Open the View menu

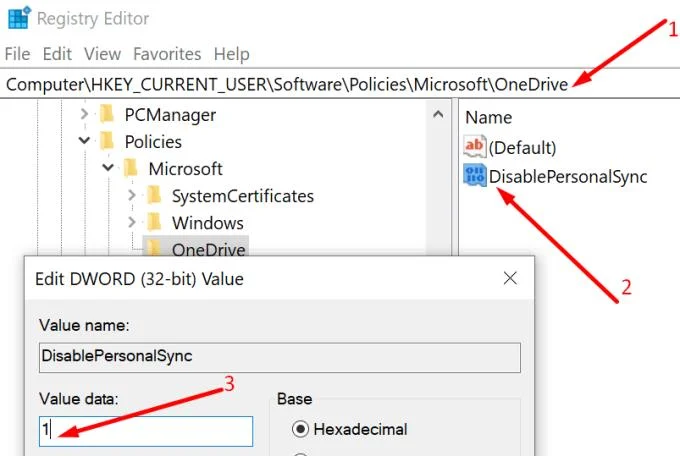(x=102, y=54)
